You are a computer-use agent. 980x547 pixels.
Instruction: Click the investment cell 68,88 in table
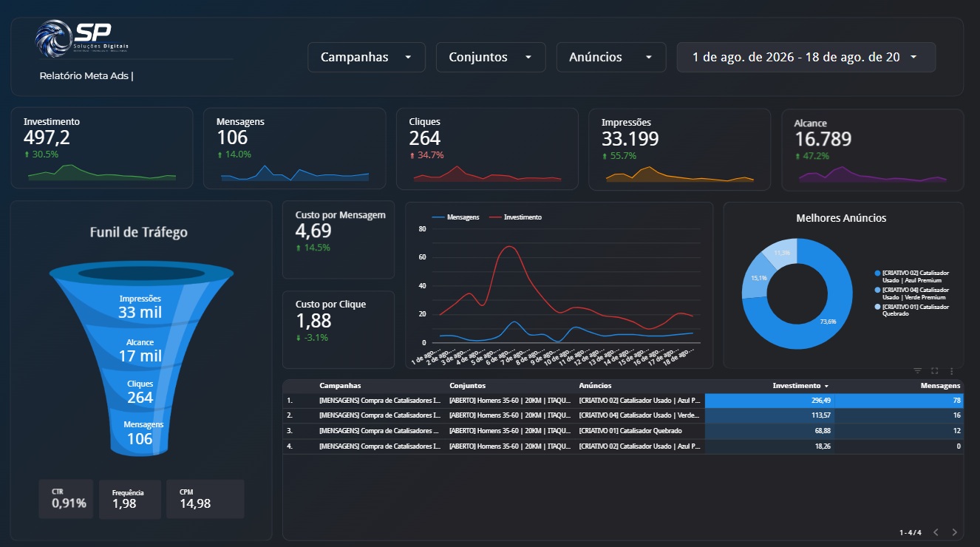[770, 431]
